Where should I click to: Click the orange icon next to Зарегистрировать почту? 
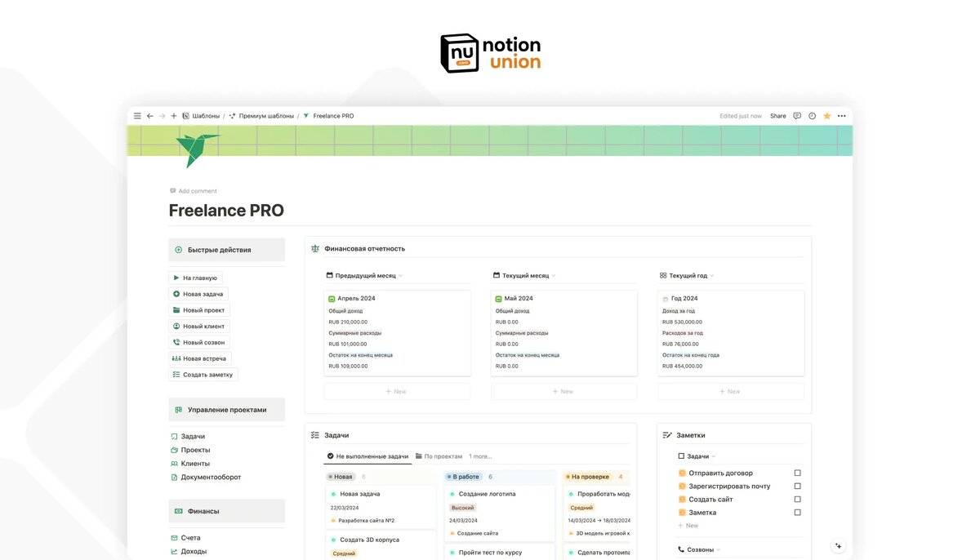(x=682, y=487)
